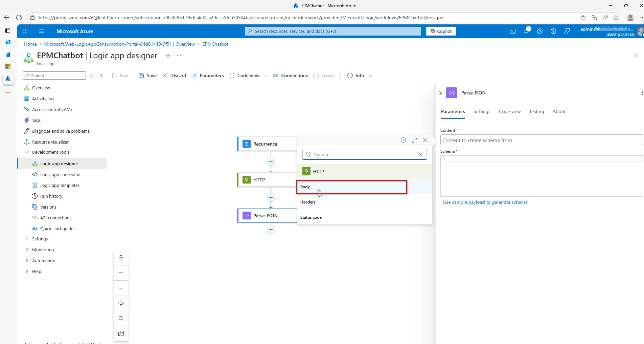Click the Recurrence trigger clock icon
This screenshot has width=644, height=344.
point(247,144)
